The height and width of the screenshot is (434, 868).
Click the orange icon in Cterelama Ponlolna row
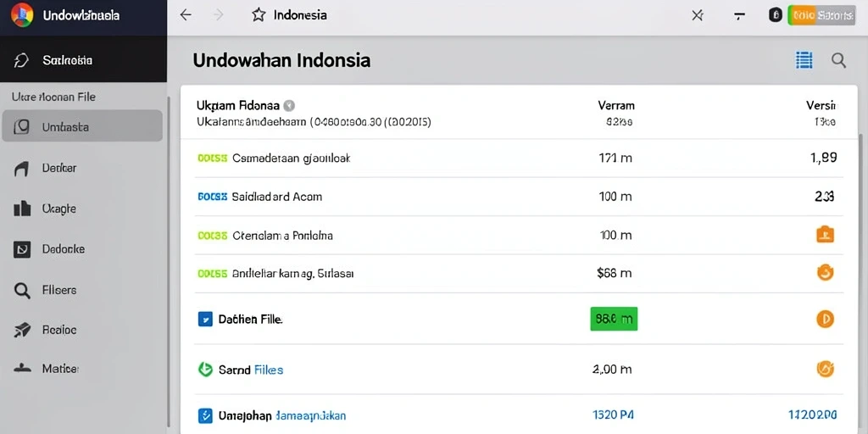[x=825, y=235]
